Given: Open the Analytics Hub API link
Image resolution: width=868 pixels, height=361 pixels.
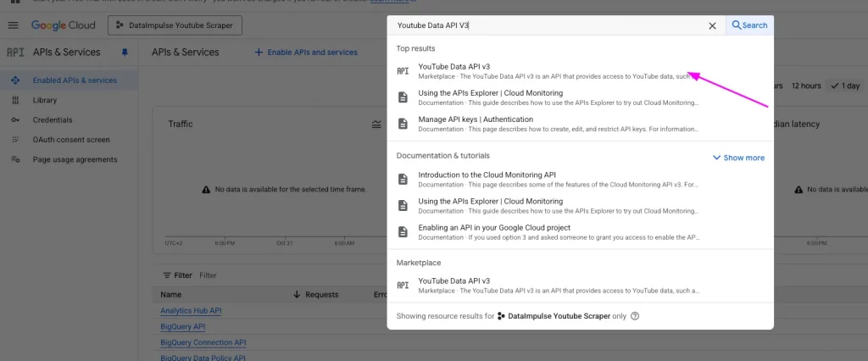Looking at the screenshot, I should (191, 311).
